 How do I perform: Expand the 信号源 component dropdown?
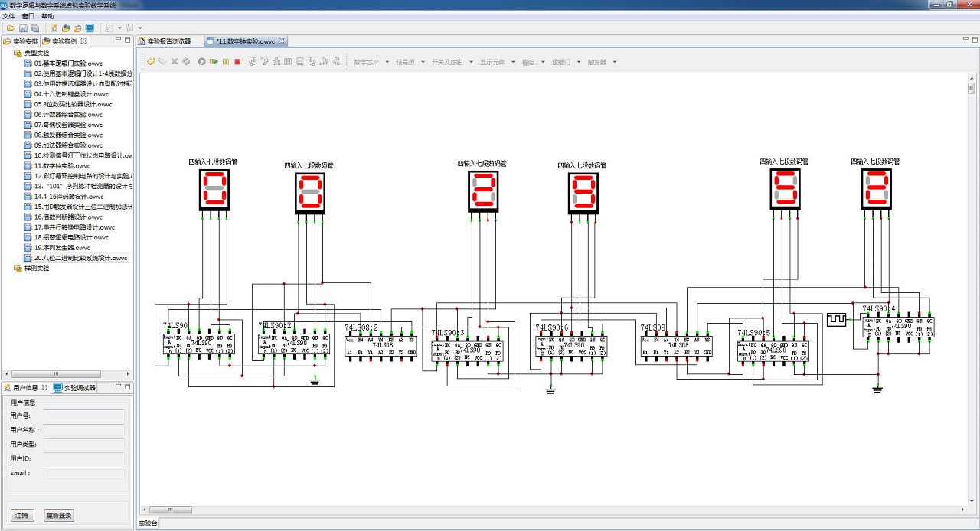(x=410, y=62)
